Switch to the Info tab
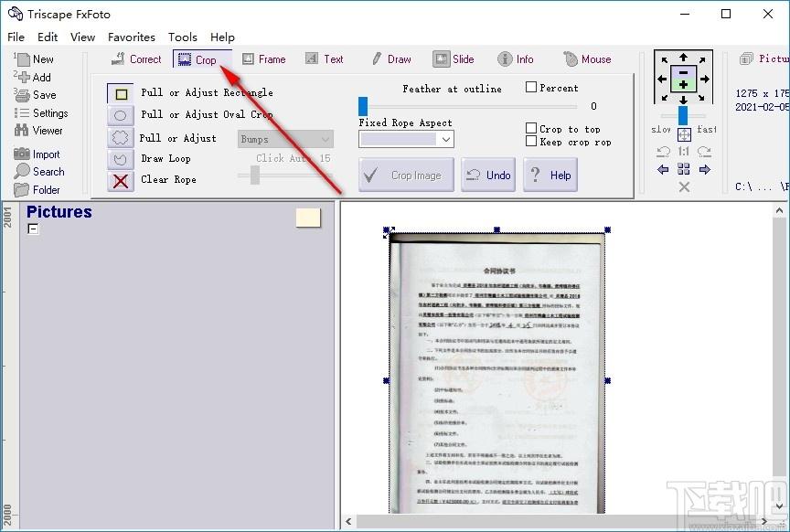This screenshot has height=532, width=790. point(516,59)
